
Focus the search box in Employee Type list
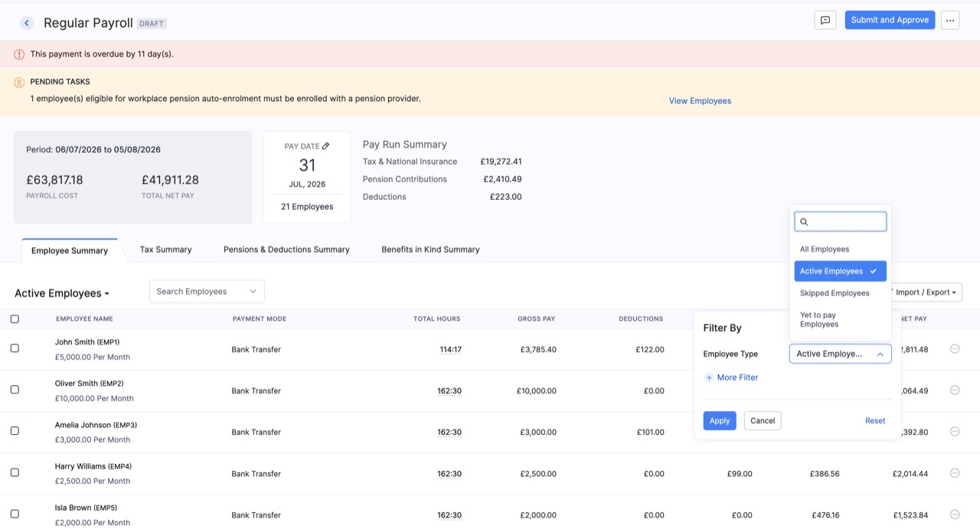pyautogui.click(x=840, y=222)
